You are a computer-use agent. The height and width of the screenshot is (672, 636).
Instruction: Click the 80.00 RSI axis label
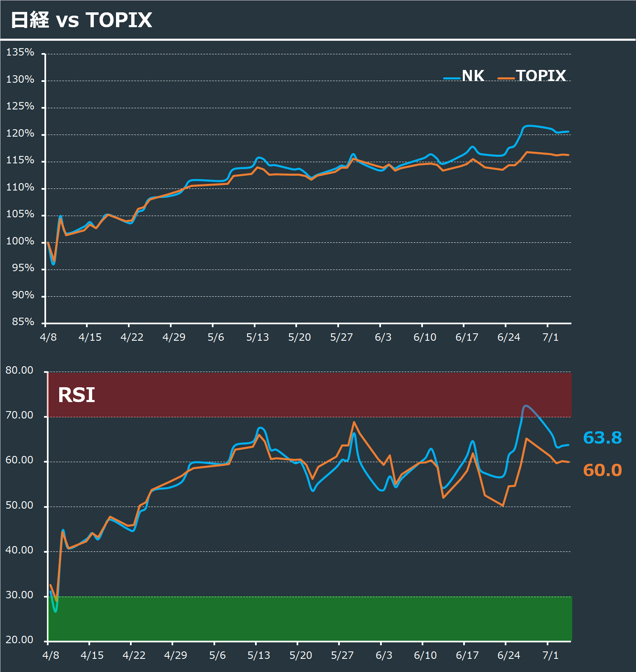tap(19, 370)
